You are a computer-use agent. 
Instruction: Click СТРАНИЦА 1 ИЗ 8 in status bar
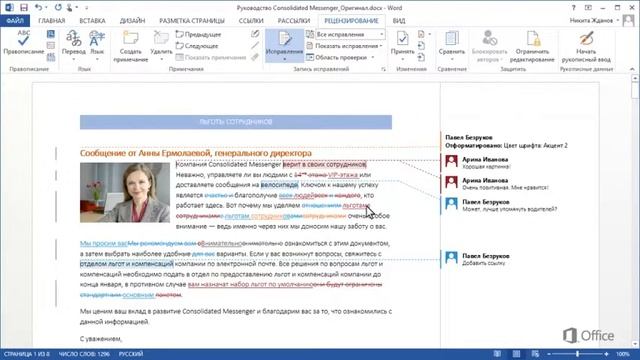27,354
